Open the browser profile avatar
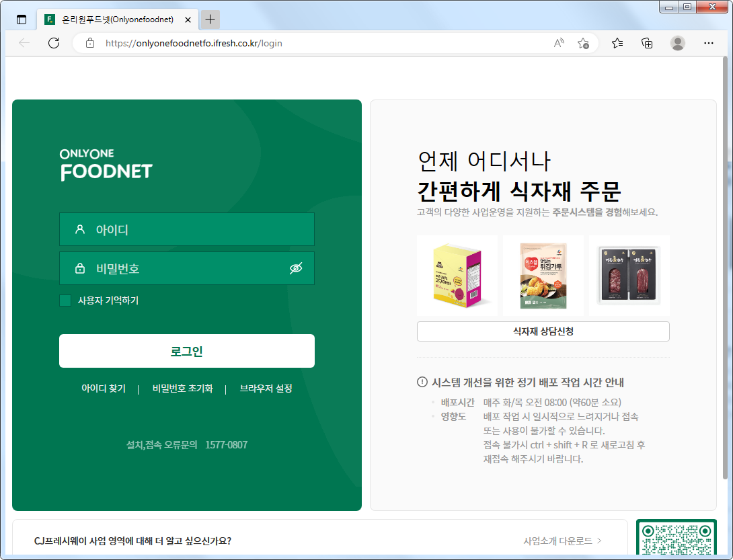 pyautogui.click(x=677, y=44)
